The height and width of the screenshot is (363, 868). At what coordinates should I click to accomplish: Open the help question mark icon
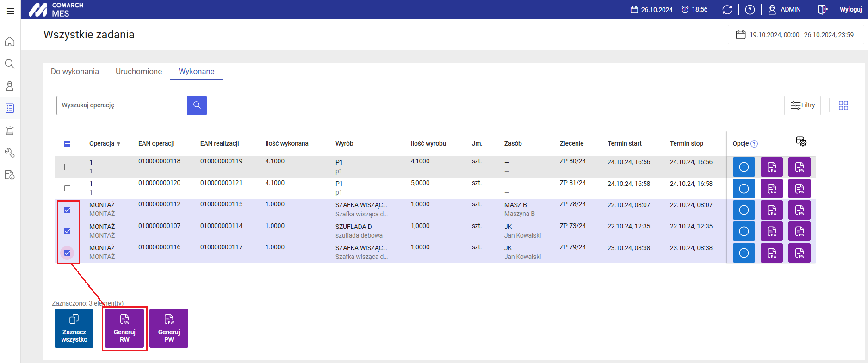click(x=750, y=10)
